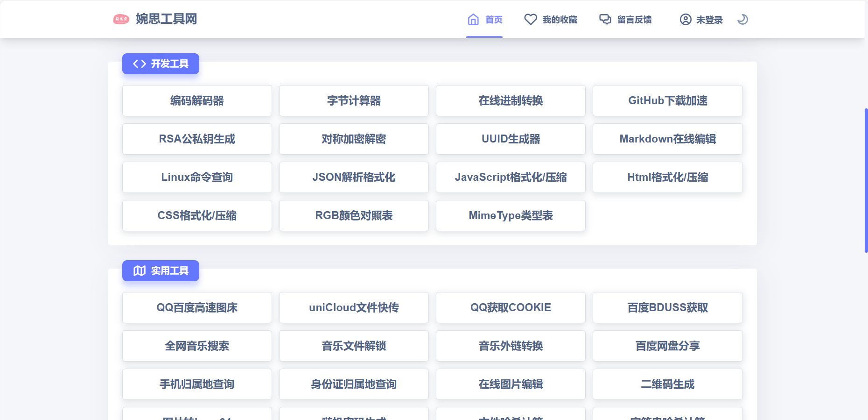Open the 百度BDUSS获取 tool

668,307
